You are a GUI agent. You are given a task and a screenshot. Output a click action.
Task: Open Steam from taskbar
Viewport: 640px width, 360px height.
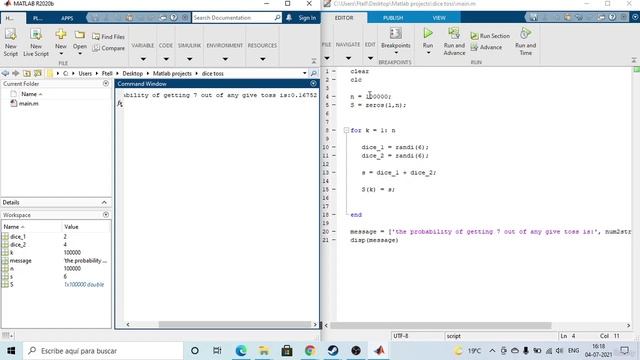333,351
